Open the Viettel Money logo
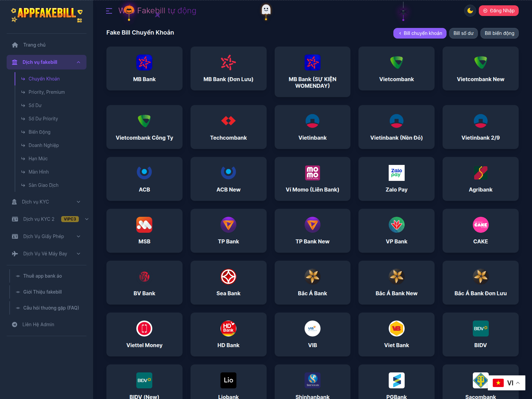 click(x=144, y=329)
